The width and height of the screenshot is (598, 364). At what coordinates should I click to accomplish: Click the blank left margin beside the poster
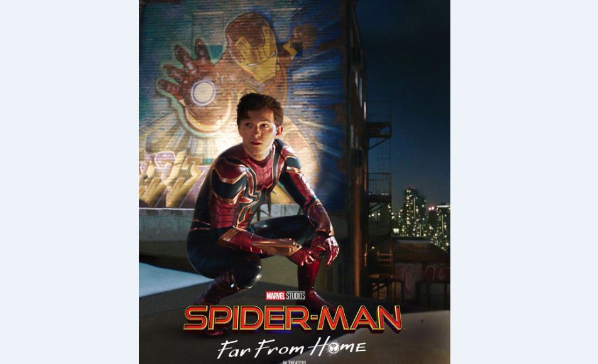tap(69, 182)
